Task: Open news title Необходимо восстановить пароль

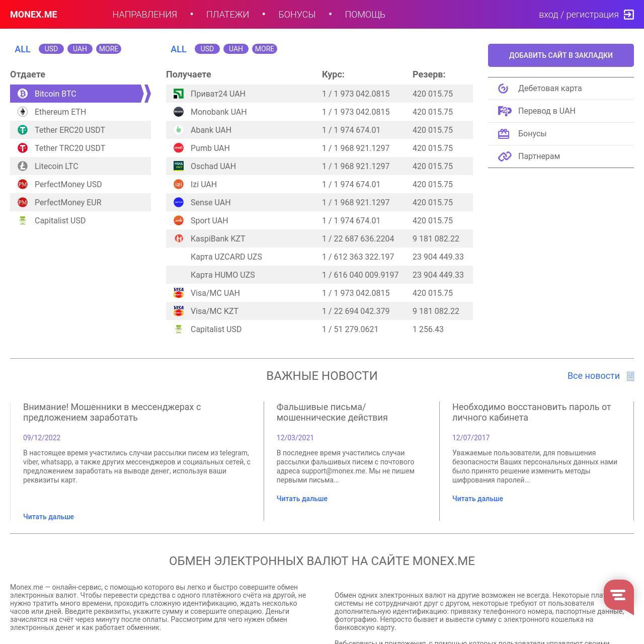Action: point(531,412)
